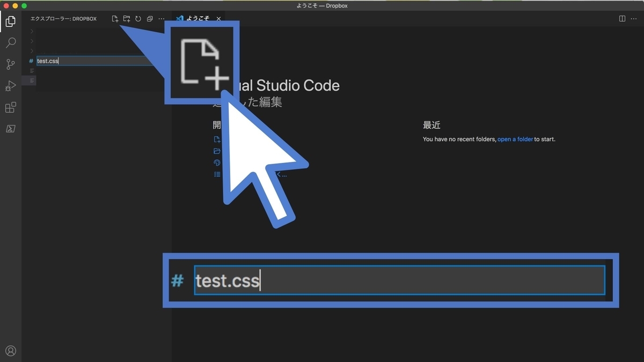The width and height of the screenshot is (644, 362).
Task: Click 'You have no recent folders' text
Action: [459, 139]
